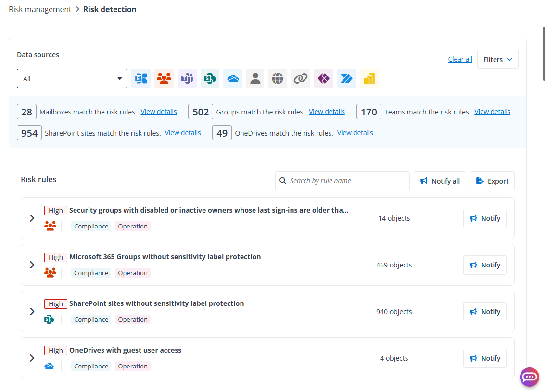Click the Notify all button
546x392 pixels.
[x=440, y=180]
